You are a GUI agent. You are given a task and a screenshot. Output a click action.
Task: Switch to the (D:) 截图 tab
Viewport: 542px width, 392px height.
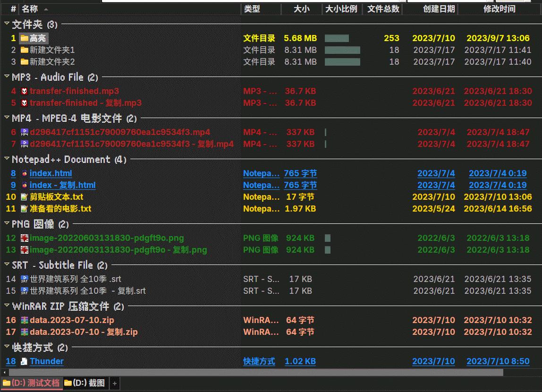click(x=85, y=383)
